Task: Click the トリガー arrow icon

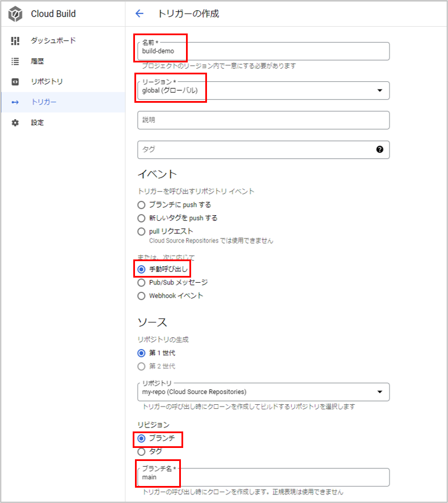Action: click(15, 102)
